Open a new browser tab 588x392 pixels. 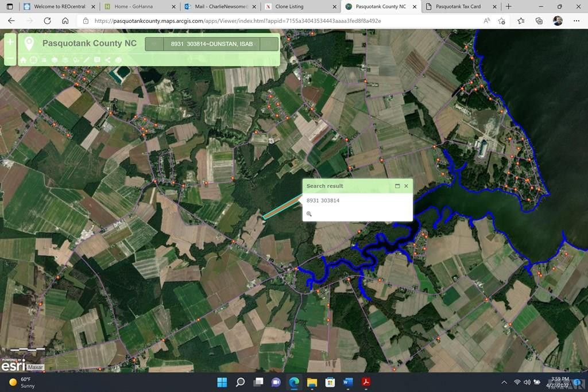508,6
